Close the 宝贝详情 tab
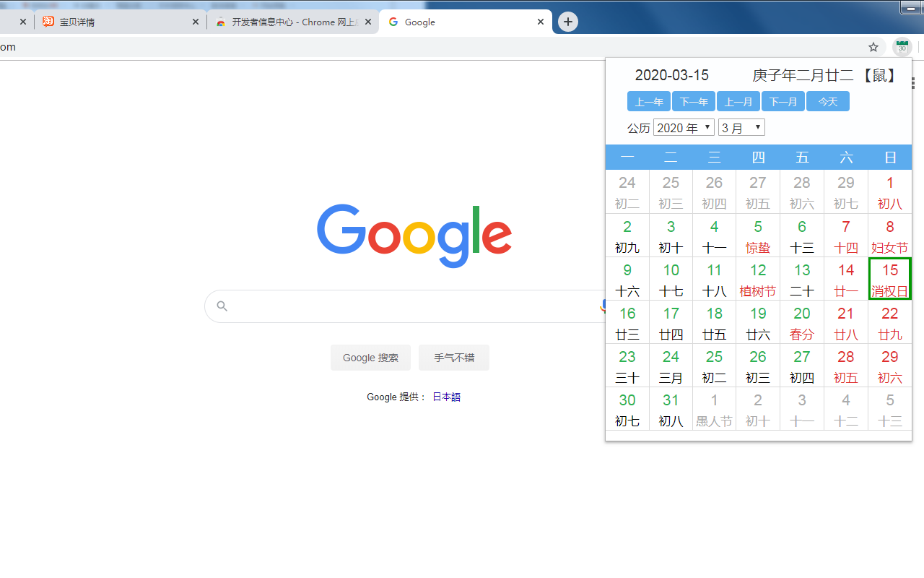Image resolution: width=924 pixels, height=578 pixels. tap(196, 22)
